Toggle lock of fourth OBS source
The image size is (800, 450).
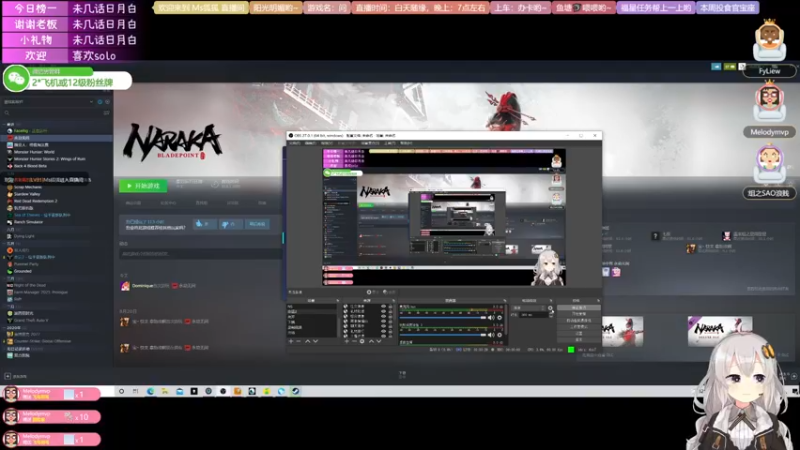coord(390,321)
